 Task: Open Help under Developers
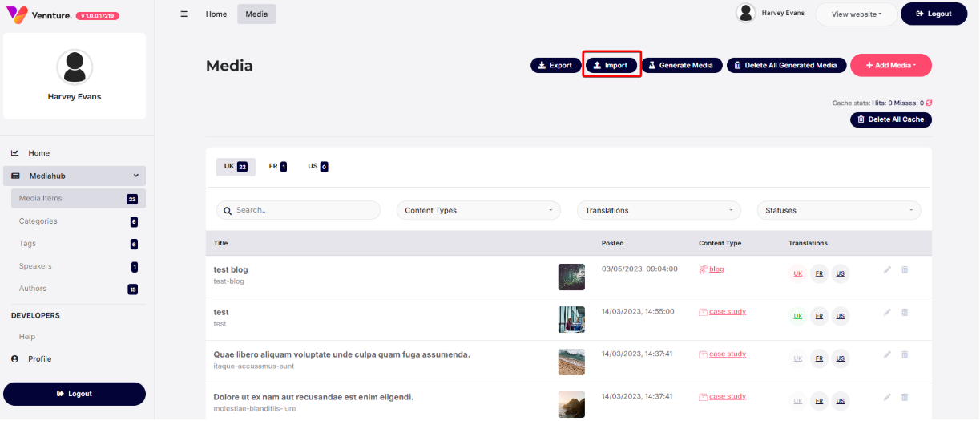click(x=27, y=337)
